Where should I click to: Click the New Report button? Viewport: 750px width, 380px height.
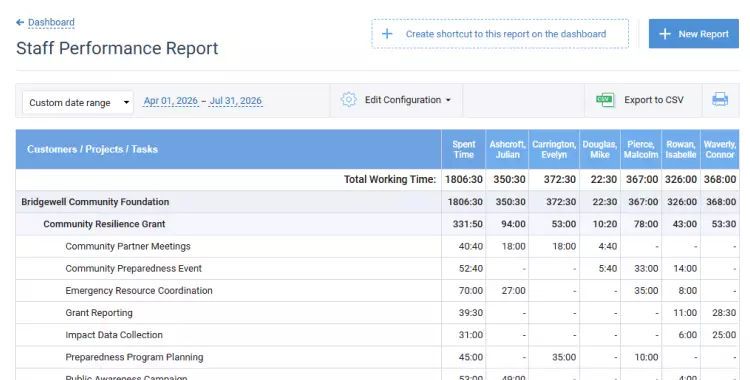click(694, 34)
